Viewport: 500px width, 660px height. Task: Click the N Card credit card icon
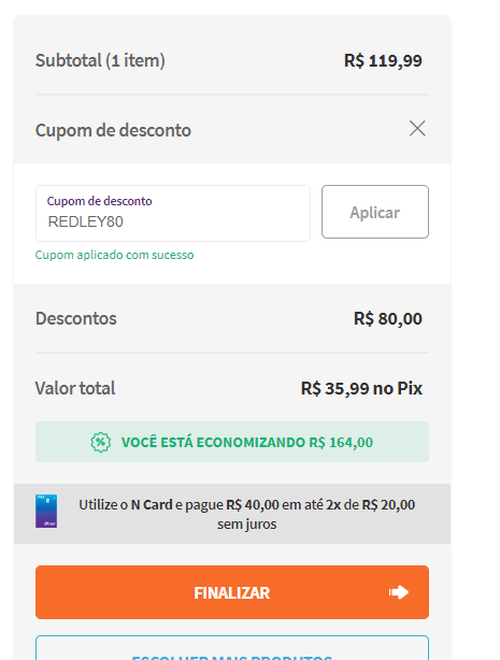pos(46,511)
